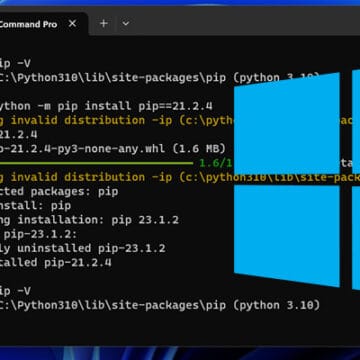360x360 pixels.
Task: Click the 'ython -m pip install pip==21.2.4' line
Action: point(106,106)
